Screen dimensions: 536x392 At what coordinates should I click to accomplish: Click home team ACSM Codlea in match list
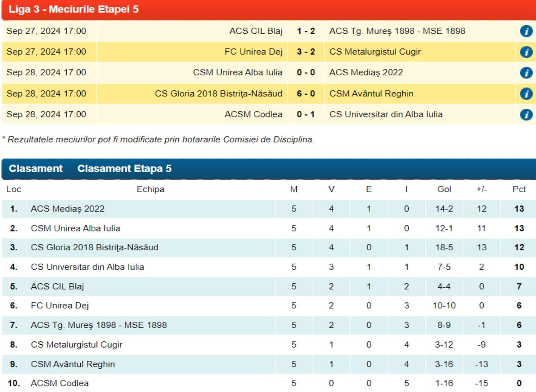point(253,114)
